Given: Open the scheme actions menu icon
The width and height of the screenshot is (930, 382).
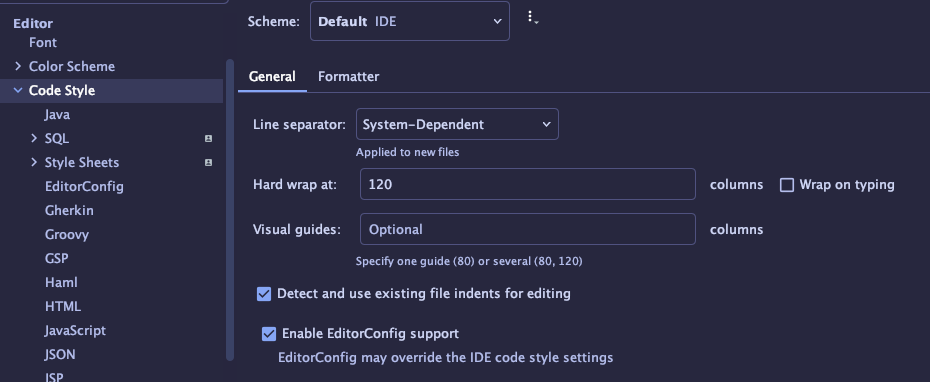Looking at the screenshot, I should [x=532, y=18].
